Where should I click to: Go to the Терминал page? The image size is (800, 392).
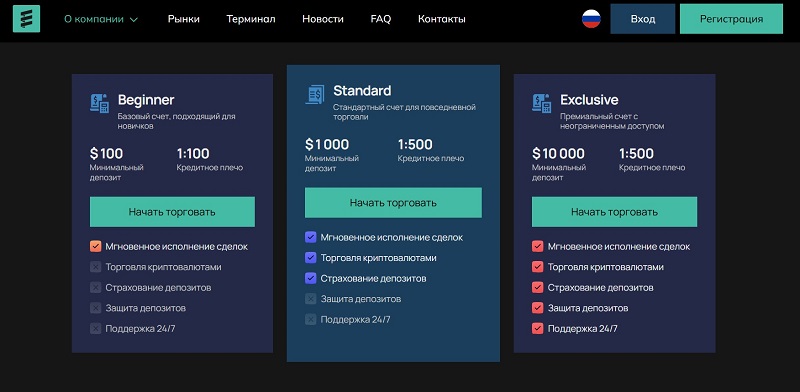251,19
